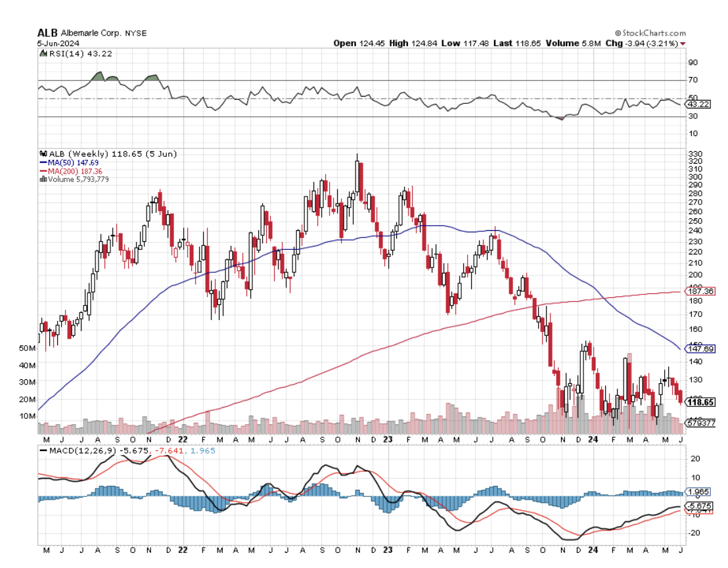Click the bold ALB ticker symbol

pos(47,32)
